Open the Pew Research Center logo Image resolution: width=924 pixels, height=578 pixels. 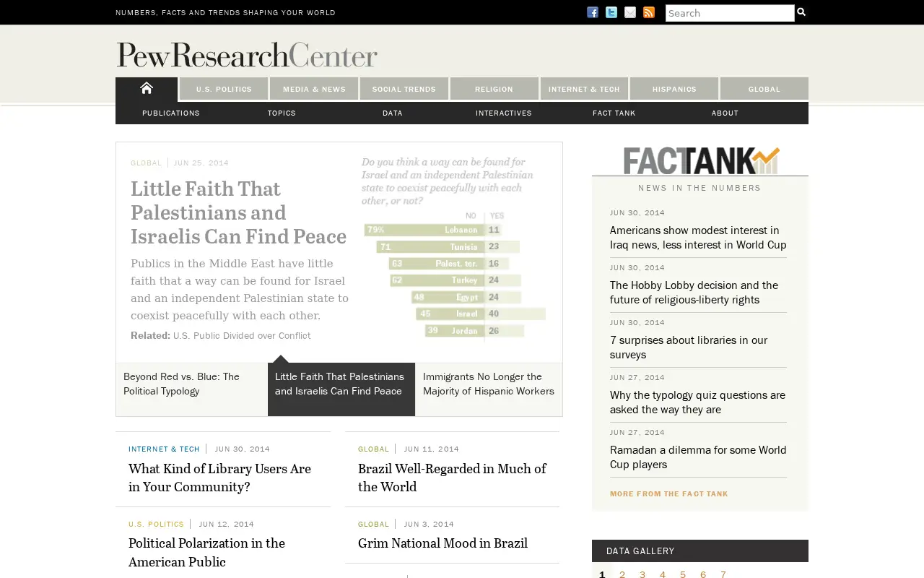pyautogui.click(x=247, y=55)
